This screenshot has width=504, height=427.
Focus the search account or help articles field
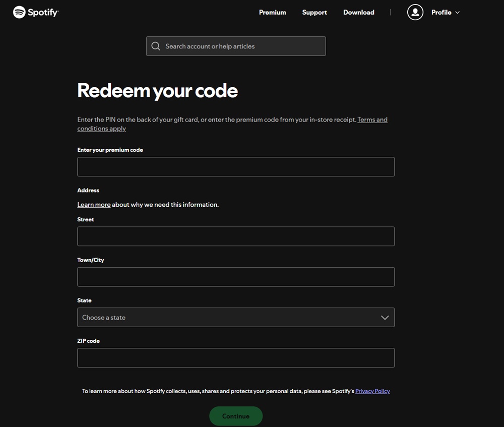pos(235,46)
